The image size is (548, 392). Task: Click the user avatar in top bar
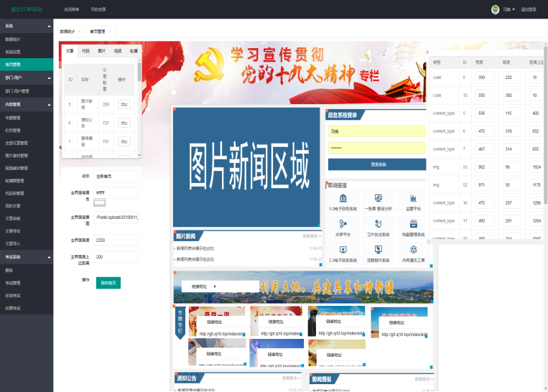[495, 9]
